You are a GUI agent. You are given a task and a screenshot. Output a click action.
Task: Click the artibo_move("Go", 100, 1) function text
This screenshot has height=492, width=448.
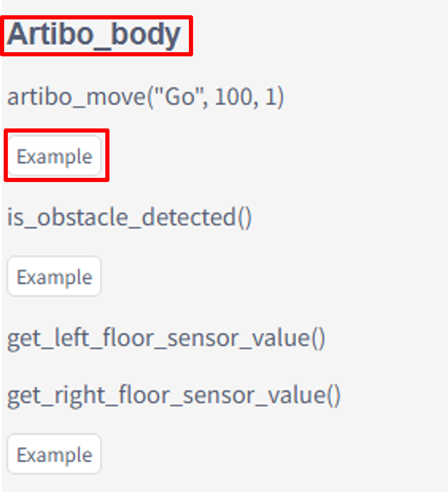pos(145,97)
